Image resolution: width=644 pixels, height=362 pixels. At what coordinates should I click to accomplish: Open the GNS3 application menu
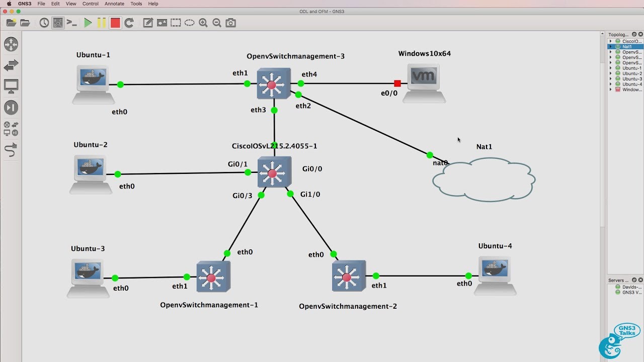25,4
